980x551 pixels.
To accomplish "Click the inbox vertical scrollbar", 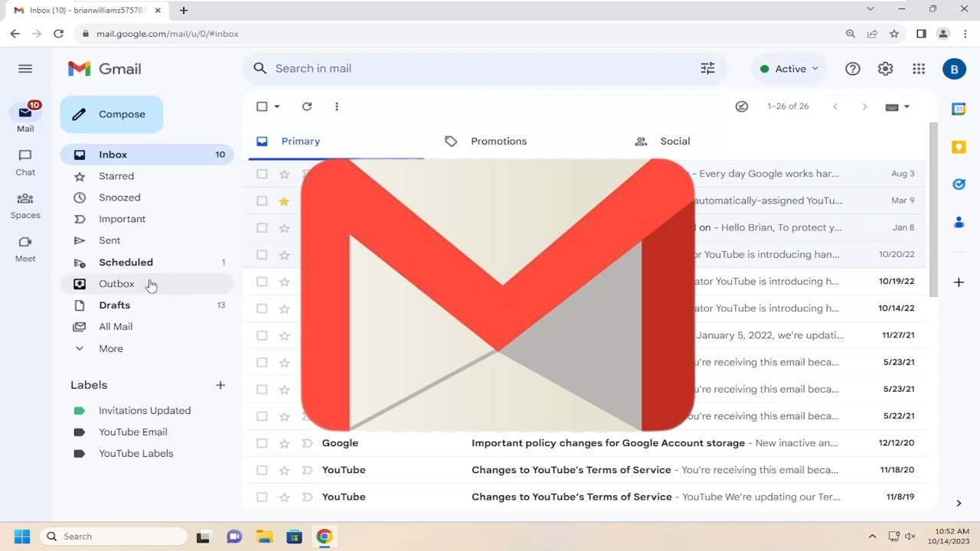I will 933,210.
